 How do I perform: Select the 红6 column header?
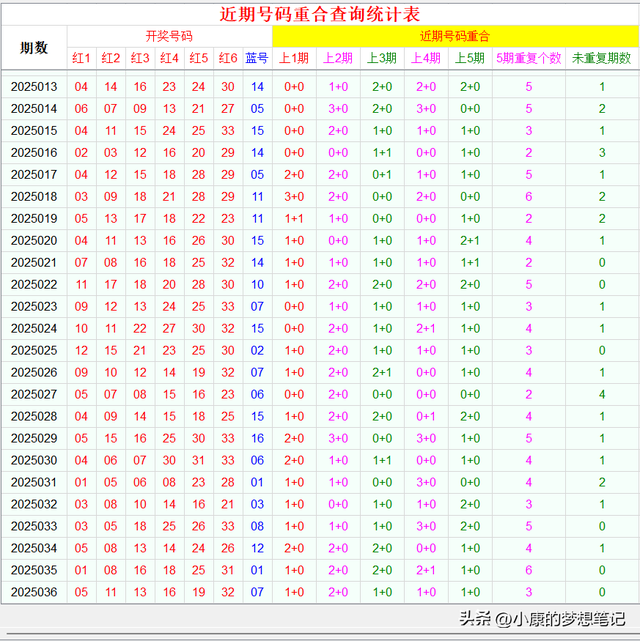coord(228,58)
